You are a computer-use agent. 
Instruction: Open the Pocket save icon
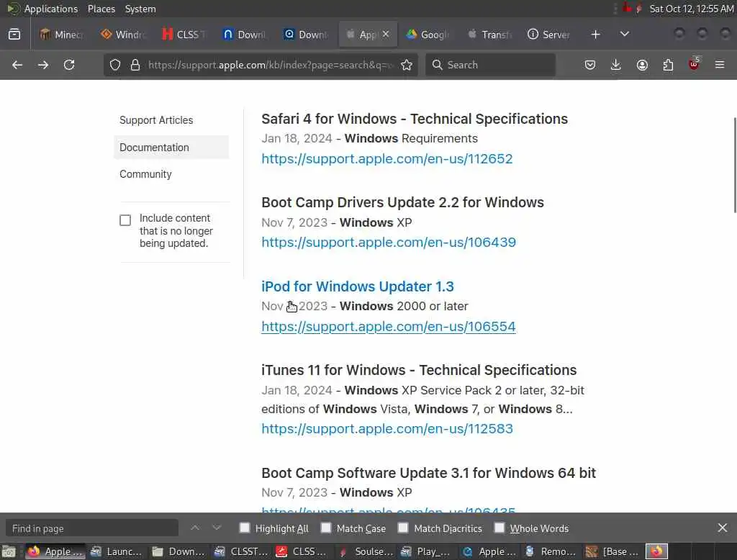point(590,65)
